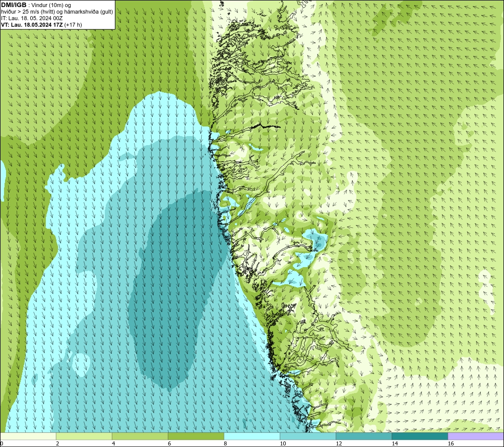Screen dimensions: 504x447
Task: Click the scale label '12'
Action: coord(339,443)
